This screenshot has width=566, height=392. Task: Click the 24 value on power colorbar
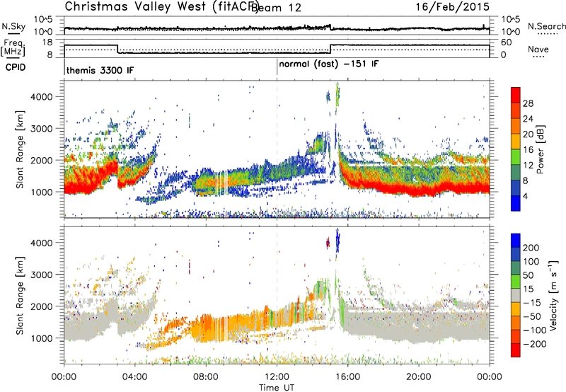(528, 119)
